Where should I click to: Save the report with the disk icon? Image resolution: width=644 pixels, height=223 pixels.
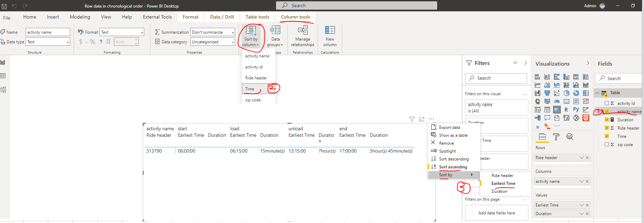coord(4,6)
